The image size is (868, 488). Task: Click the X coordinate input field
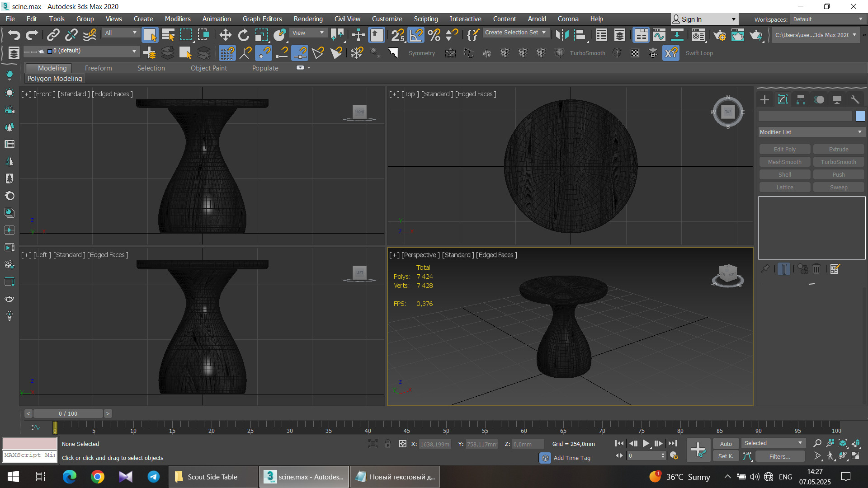434,444
